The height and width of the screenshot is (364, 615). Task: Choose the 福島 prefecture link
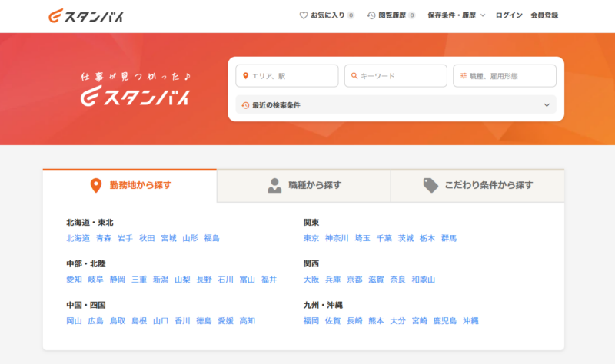pyautogui.click(x=212, y=238)
